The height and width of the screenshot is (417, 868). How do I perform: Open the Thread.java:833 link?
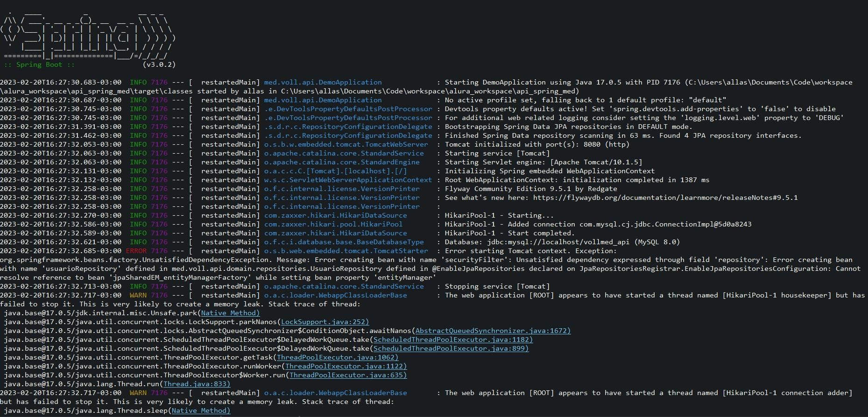coord(197,384)
